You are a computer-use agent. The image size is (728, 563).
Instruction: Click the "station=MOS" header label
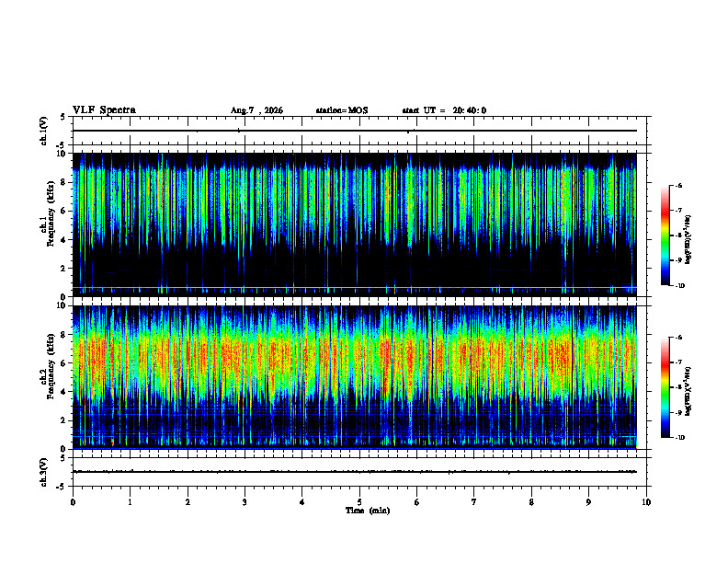tap(342, 110)
